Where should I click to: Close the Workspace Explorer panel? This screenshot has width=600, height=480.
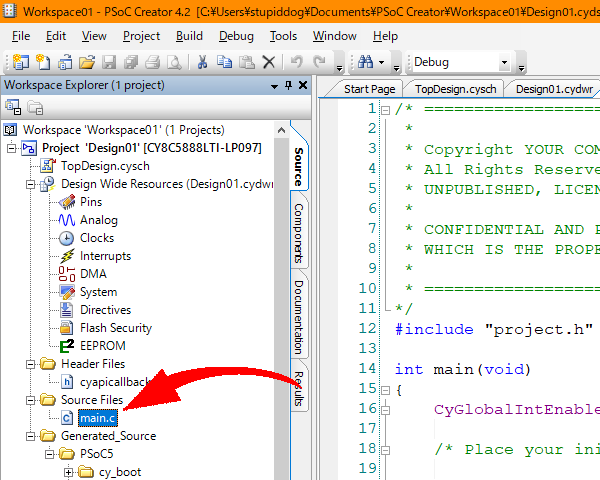point(303,85)
